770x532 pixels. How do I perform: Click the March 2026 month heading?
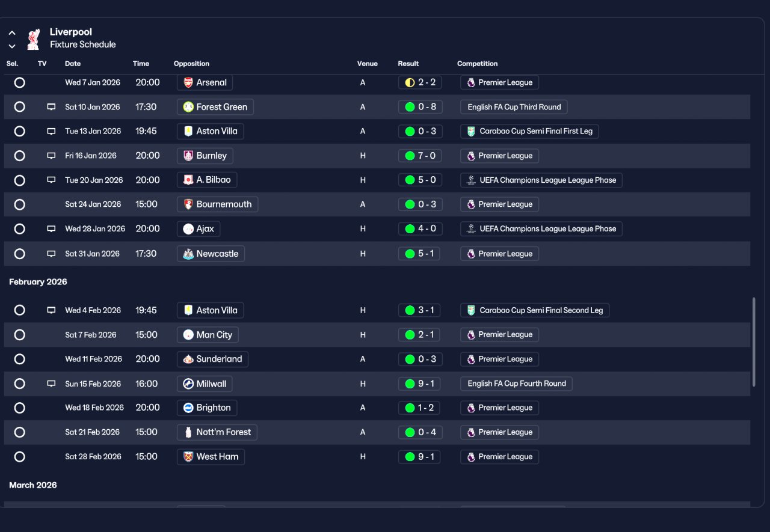(x=33, y=485)
